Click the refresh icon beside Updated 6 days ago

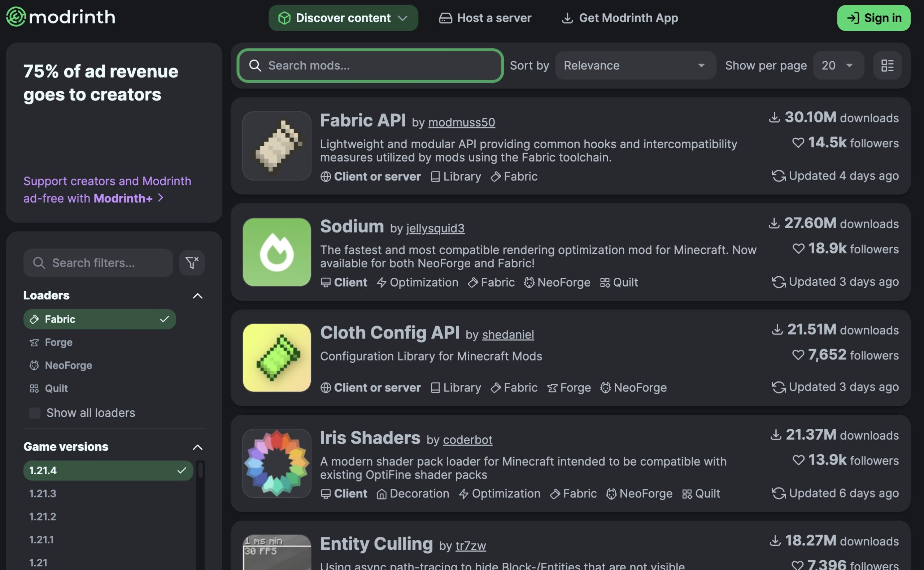778,493
